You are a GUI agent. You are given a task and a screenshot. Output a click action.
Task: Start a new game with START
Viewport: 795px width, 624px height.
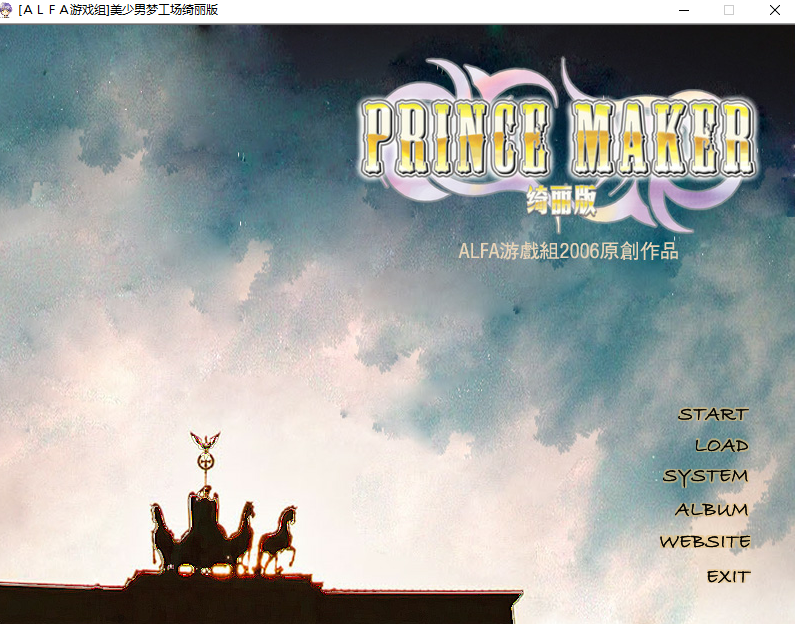point(712,414)
